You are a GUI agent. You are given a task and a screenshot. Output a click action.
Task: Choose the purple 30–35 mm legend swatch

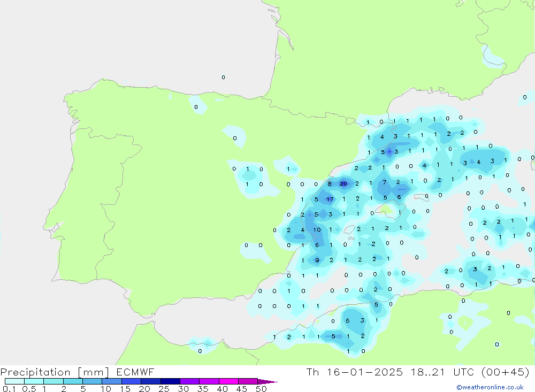[x=189, y=381]
